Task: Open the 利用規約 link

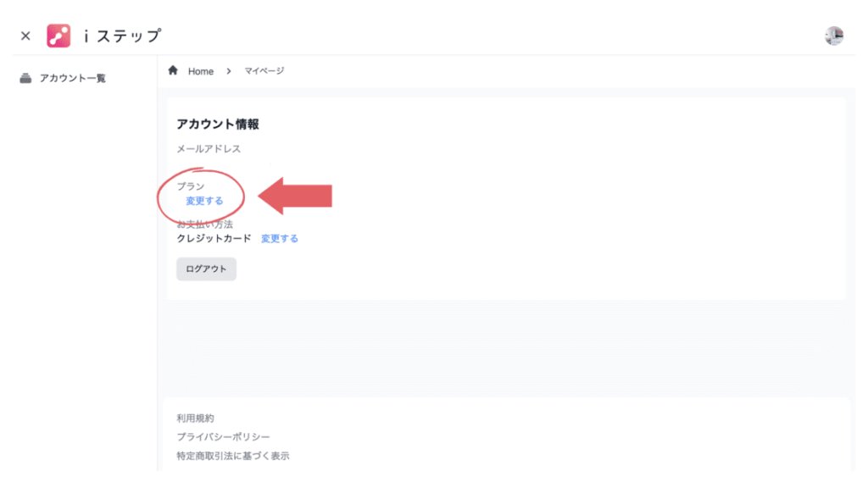Action: [195, 419]
